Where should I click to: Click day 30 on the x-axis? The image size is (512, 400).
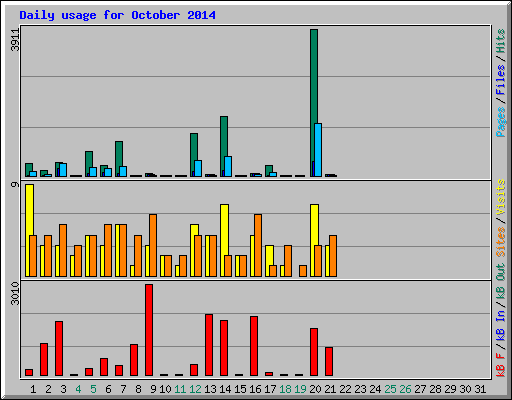[465, 389]
